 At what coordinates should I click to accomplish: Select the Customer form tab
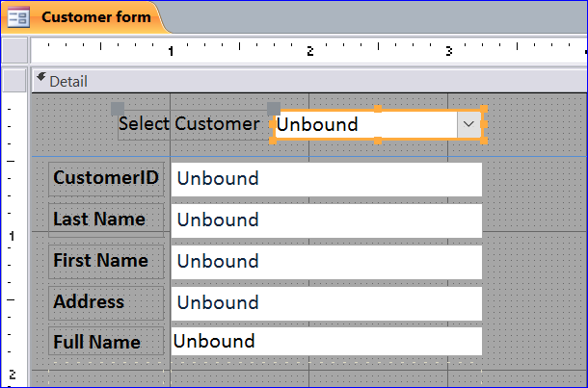tap(85, 17)
